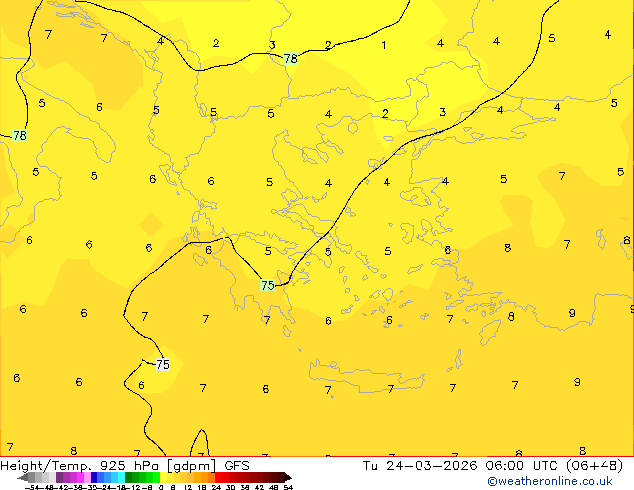Click the temperature value '1' at the top of the map
634x490 pixels.
[384, 45]
